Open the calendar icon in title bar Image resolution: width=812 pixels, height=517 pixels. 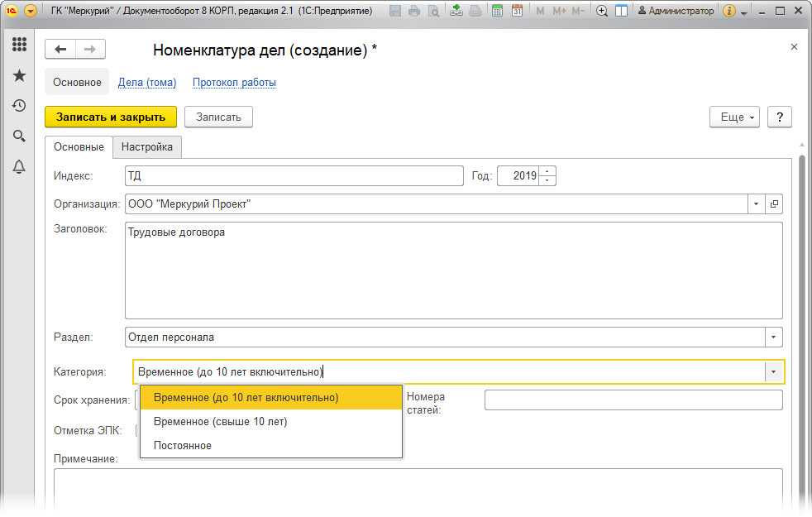pyautogui.click(x=517, y=12)
